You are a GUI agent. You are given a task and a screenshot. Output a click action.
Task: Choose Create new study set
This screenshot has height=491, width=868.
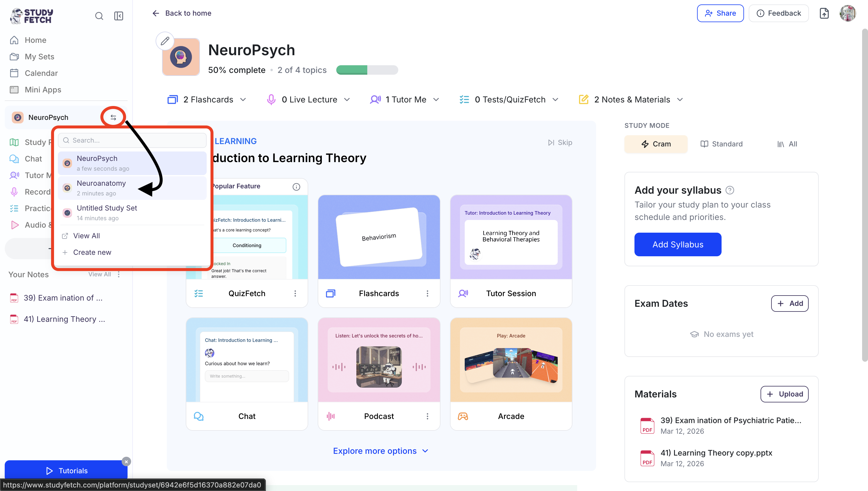87,252
